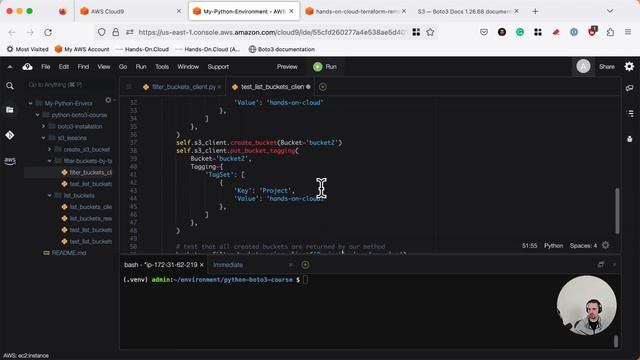The image size is (640, 360).
Task: Open the Find menu
Action: pos(83,67)
